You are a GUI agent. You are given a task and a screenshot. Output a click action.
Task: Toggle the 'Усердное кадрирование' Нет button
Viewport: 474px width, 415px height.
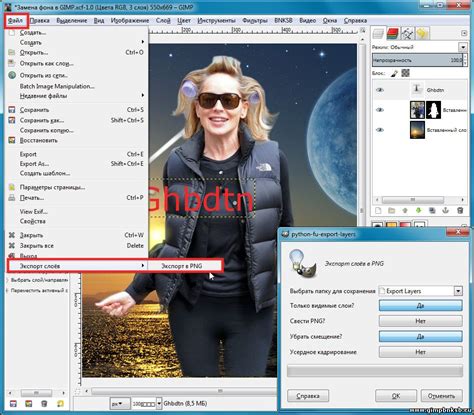[x=421, y=352]
